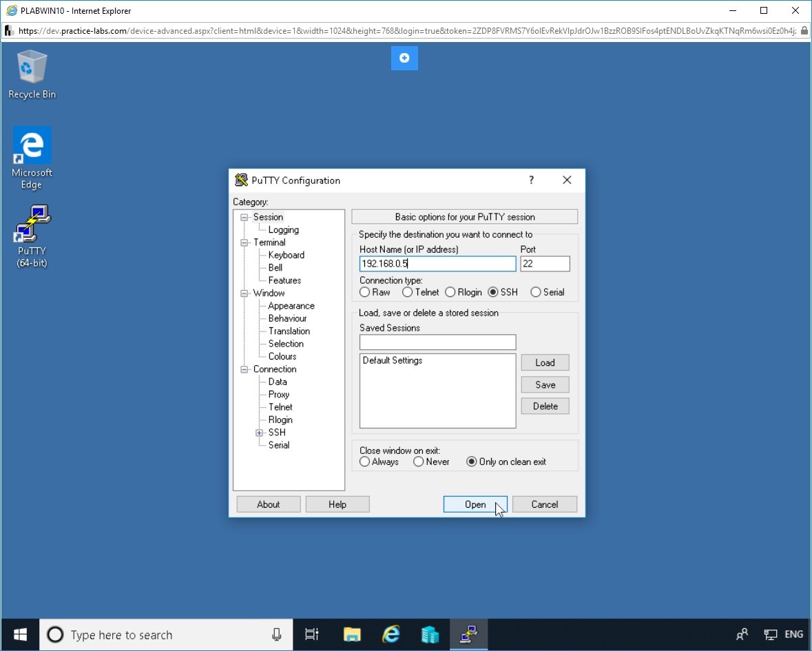Open the Data category under Connection
This screenshot has width=812, height=651.
(x=278, y=382)
